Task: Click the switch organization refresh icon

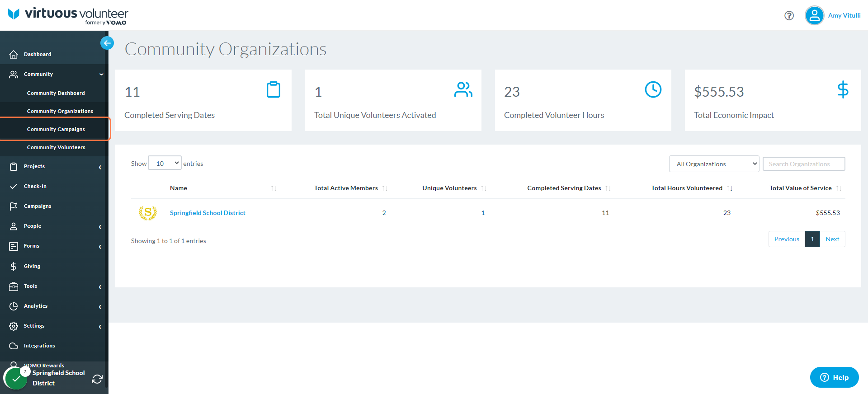Action: (x=97, y=379)
